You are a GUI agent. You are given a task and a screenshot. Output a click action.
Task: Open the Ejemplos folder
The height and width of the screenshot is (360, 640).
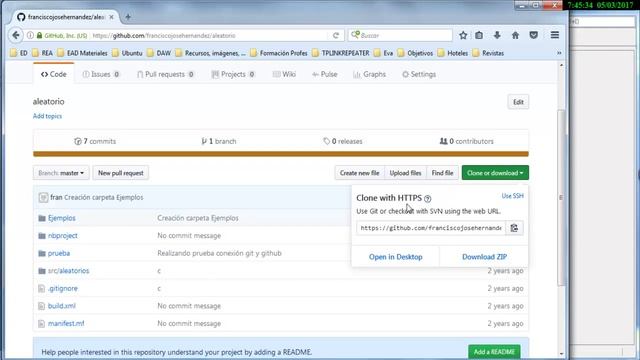click(x=62, y=218)
